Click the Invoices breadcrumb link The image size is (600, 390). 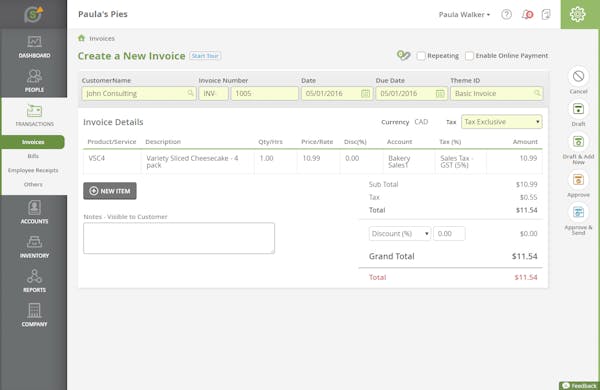(102, 38)
